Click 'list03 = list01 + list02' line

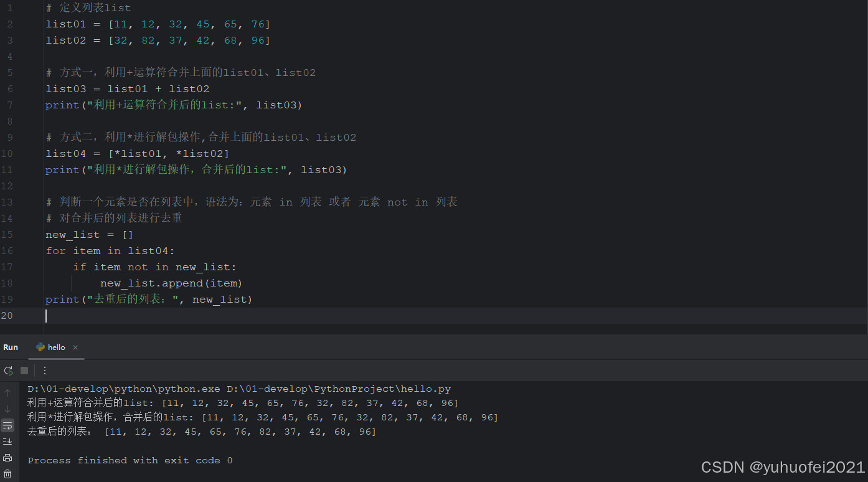coord(128,89)
